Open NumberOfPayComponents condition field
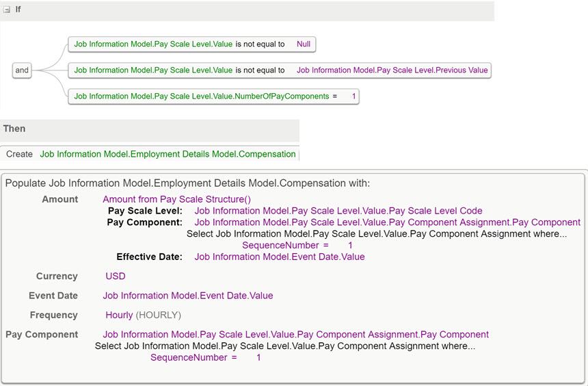Image resolution: width=588 pixels, height=386 pixels. [202, 96]
